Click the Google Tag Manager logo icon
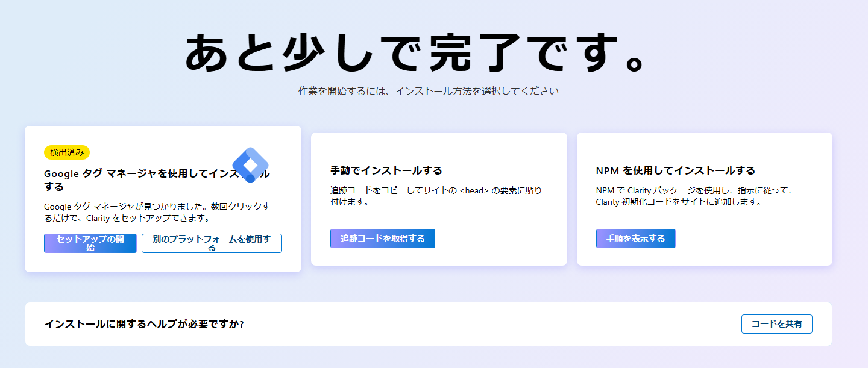Screen dimensions: 868x368 [x=250, y=165]
